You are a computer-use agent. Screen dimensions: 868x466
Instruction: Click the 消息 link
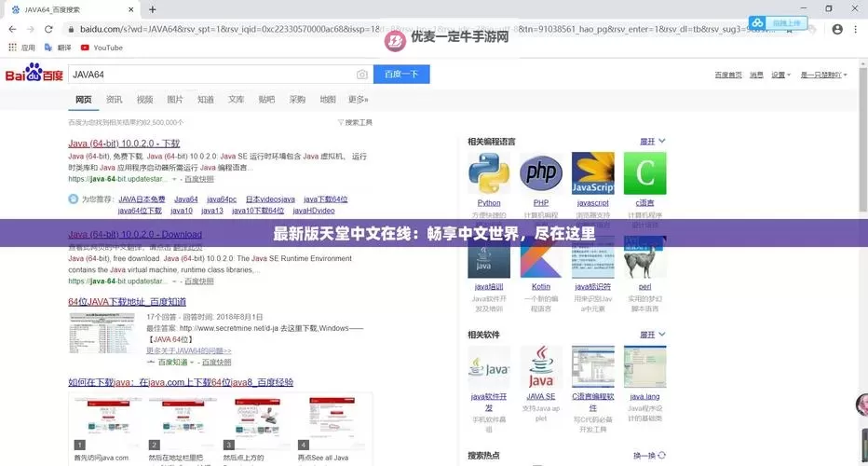coord(756,75)
